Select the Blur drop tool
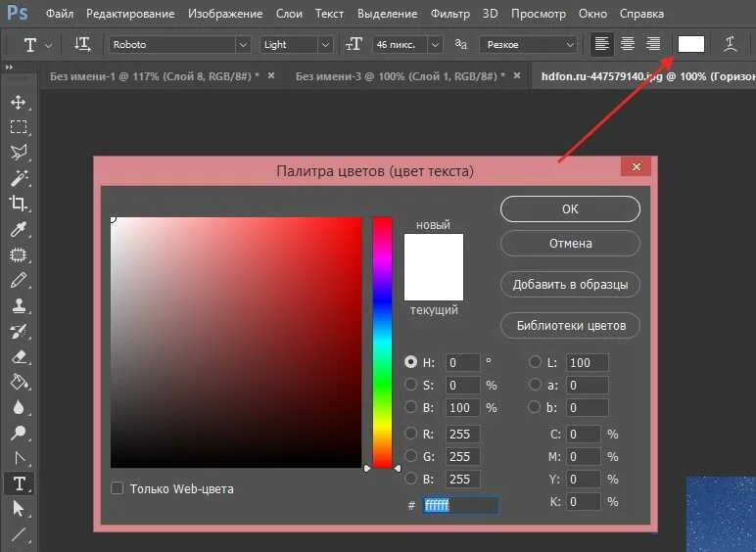756x552 pixels. (x=19, y=407)
